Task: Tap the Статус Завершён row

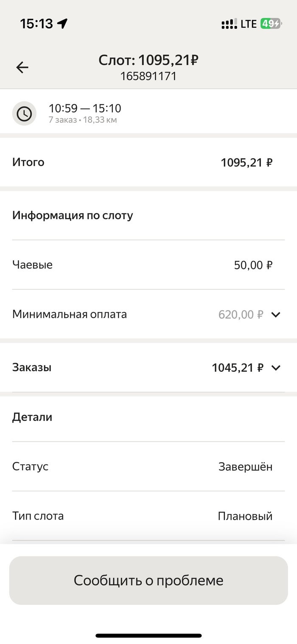Action: pos(148,466)
